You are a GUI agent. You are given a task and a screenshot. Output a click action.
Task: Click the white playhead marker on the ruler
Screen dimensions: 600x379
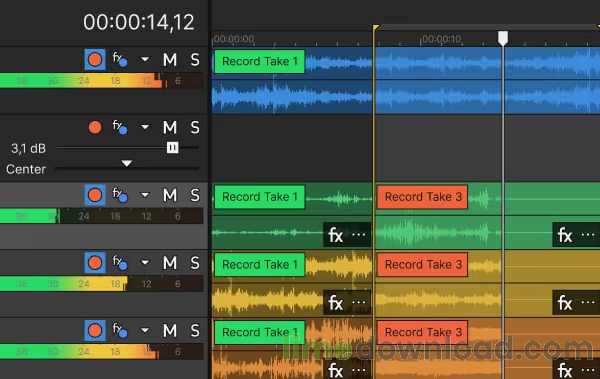[x=503, y=38]
